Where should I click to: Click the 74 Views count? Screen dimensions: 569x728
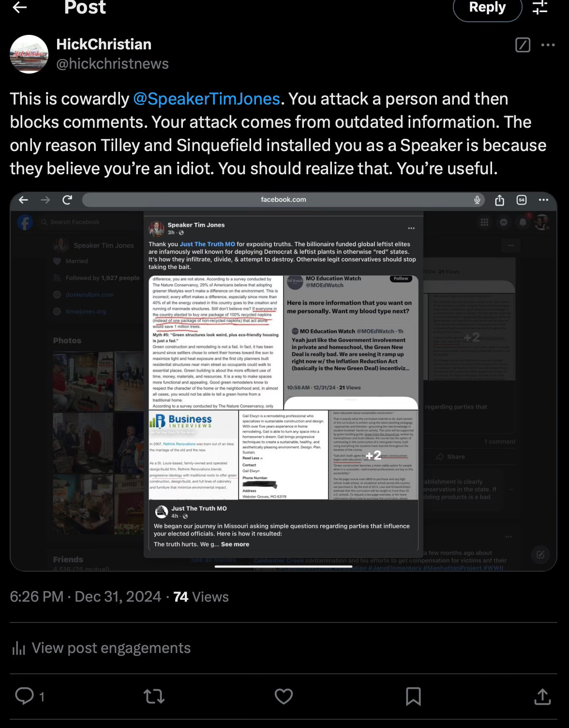coord(201,596)
